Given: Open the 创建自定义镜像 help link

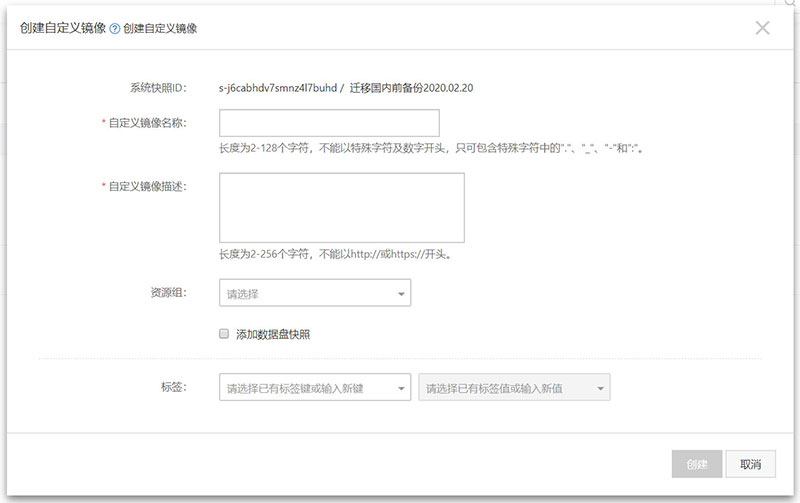Looking at the screenshot, I should (160, 29).
